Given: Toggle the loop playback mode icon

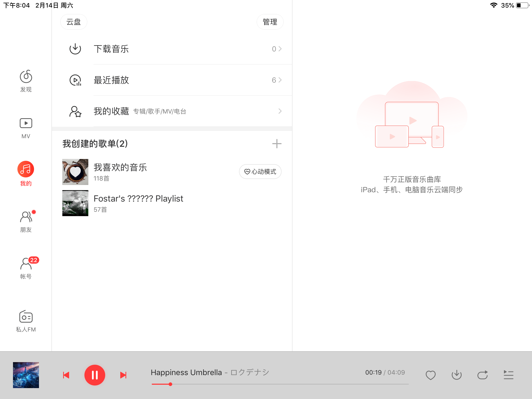Looking at the screenshot, I should pos(482,375).
